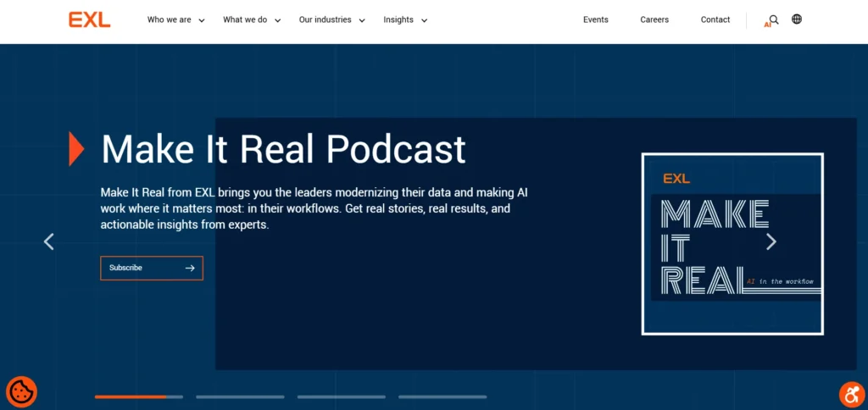Click the EXL logo in header

tap(90, 20)
